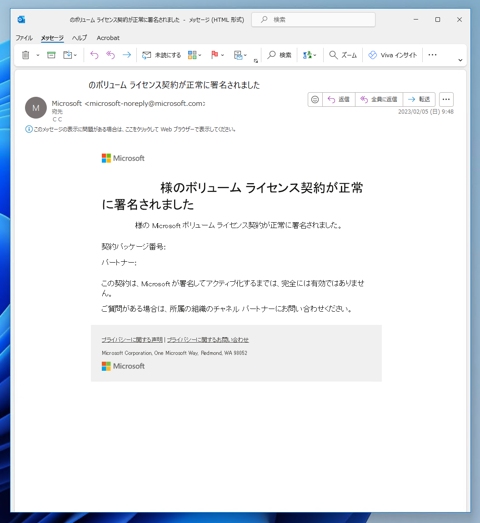
Task: Open the Assign Policy dropdown arrow
Action: tap(245, 55)
